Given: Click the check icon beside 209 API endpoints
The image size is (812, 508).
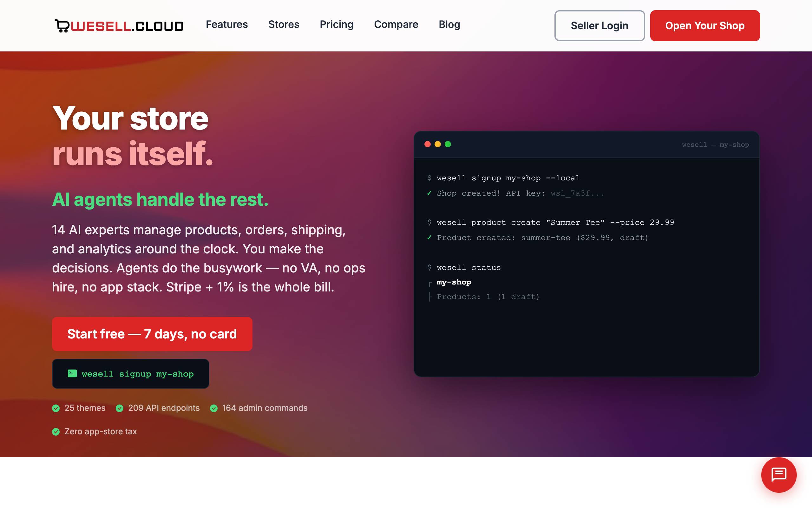Looking at the screenshot, I should click(x=120, y=408).
